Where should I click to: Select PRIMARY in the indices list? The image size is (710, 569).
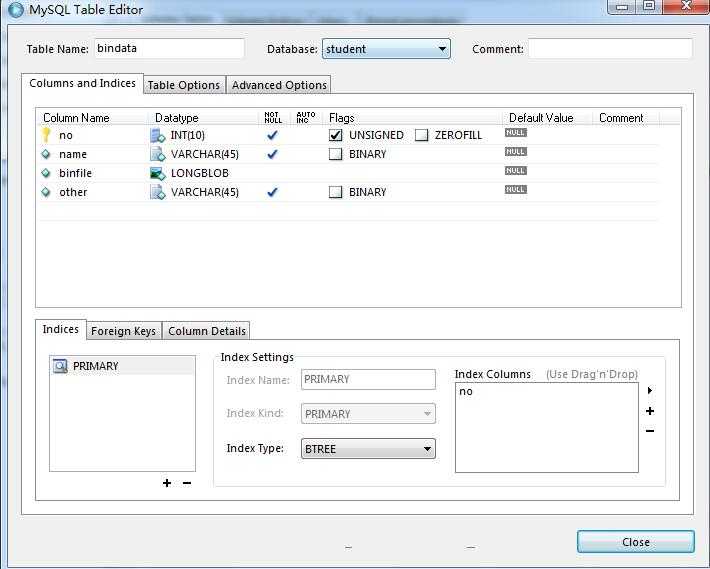96,366
